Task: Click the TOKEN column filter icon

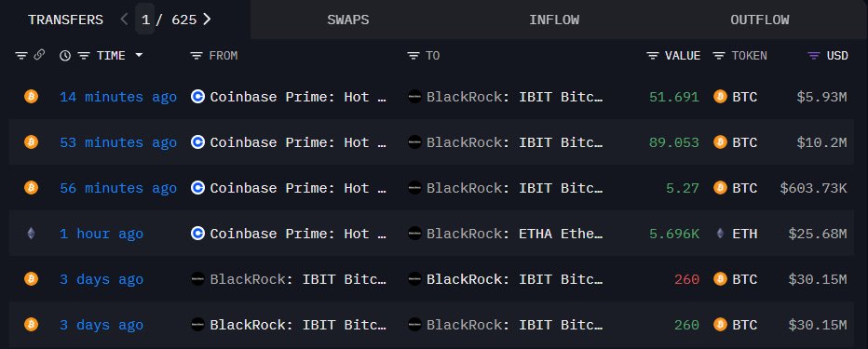Action: [x=719, y=55]
